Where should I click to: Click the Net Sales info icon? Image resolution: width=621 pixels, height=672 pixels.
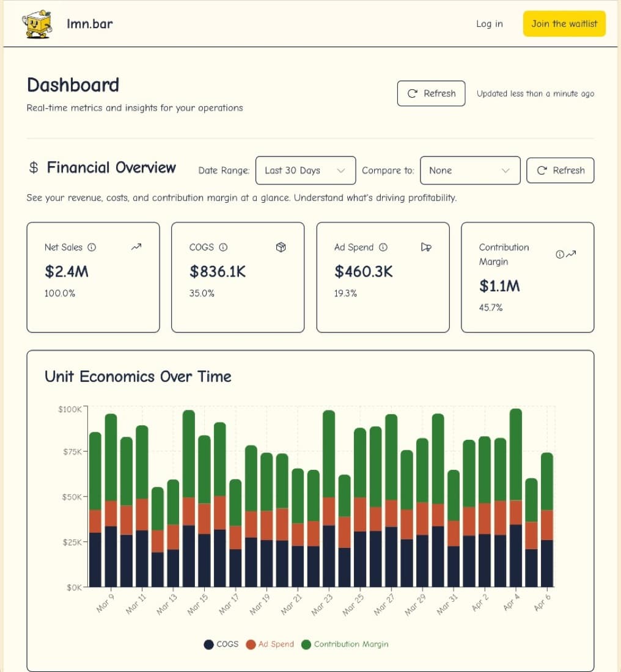click(x=92, y=247)
